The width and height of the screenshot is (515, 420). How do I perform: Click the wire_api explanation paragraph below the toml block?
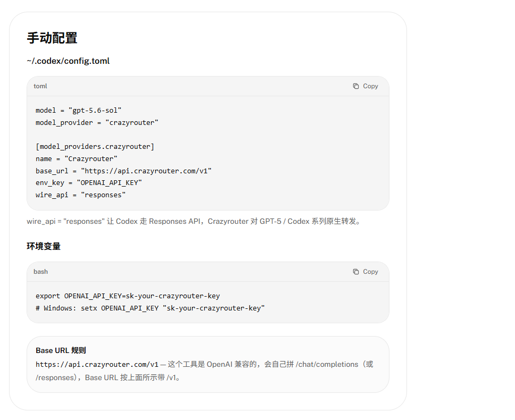(194, 222)
